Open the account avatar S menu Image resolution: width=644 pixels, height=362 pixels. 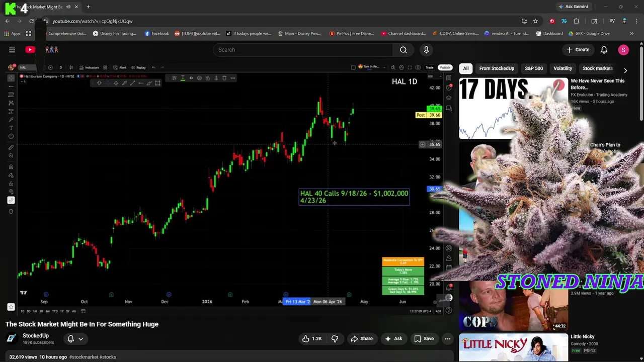coord(623,50)
